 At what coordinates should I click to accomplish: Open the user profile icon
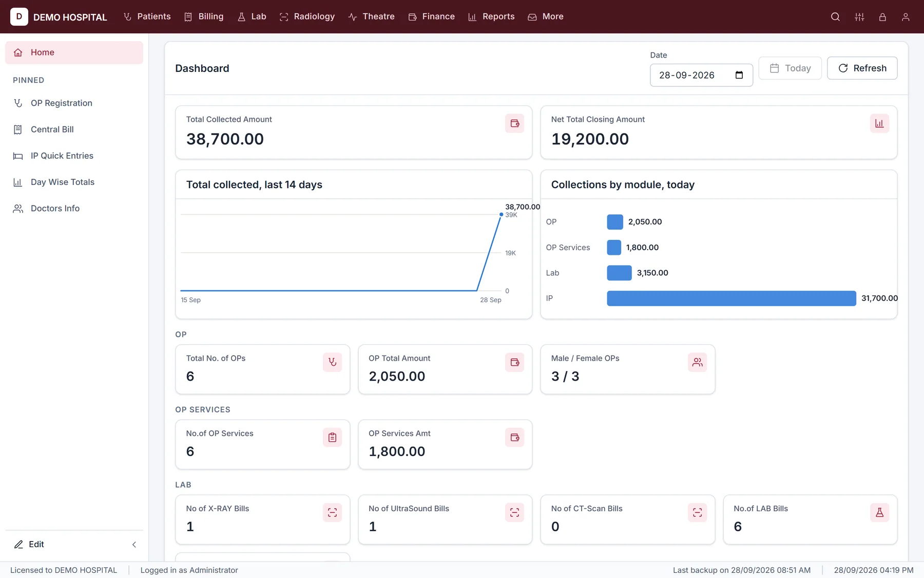click(x=906, y=17)
